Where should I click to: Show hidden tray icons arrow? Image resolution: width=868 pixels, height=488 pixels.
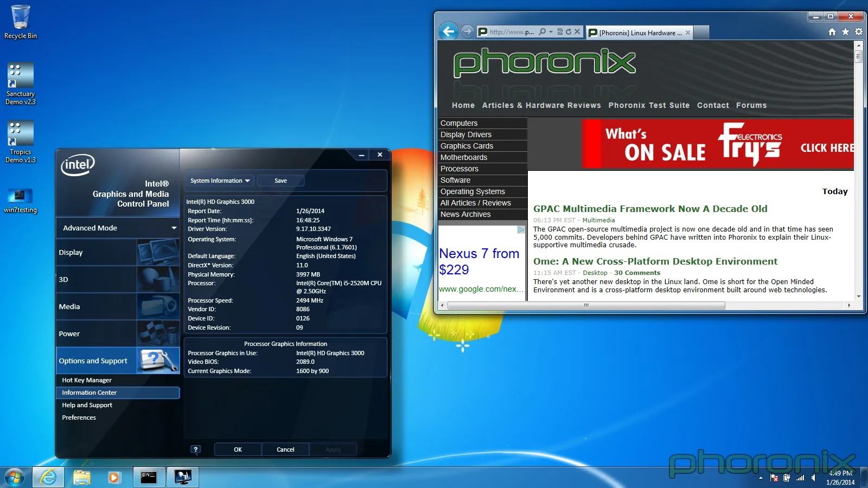761,478
